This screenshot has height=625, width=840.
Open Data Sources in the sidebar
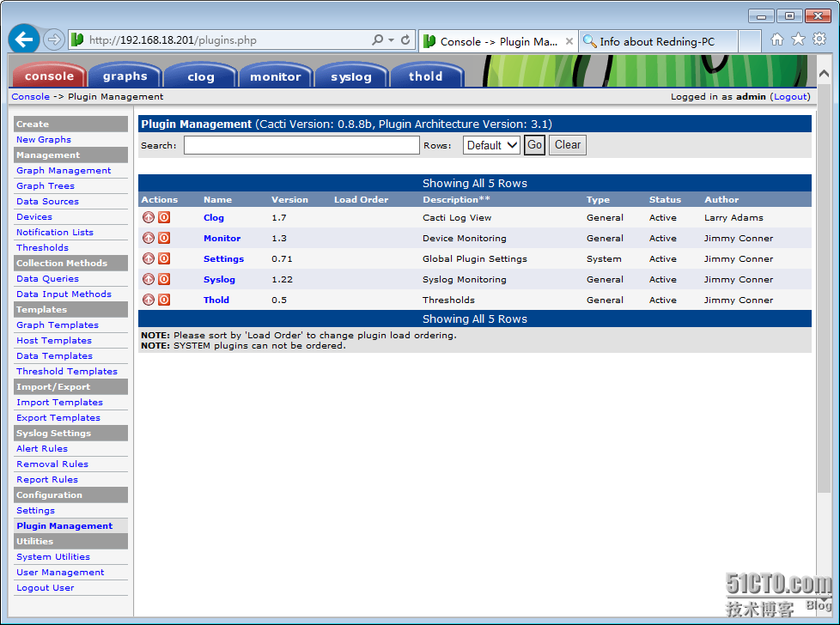click(x=48, y=202)
